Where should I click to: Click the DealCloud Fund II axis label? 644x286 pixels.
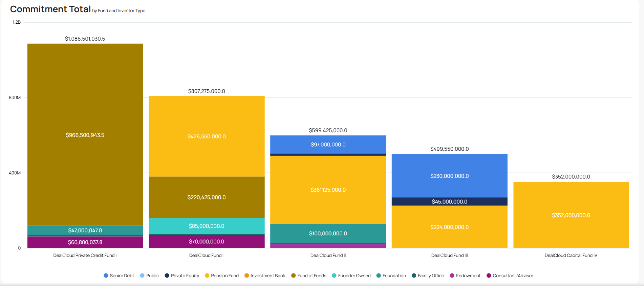pos(328,256)
